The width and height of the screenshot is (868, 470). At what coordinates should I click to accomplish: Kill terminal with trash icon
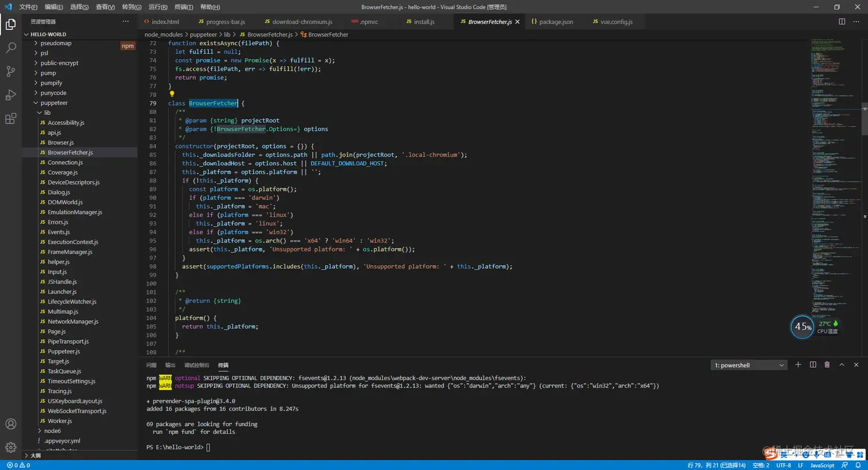coord(827,365)
